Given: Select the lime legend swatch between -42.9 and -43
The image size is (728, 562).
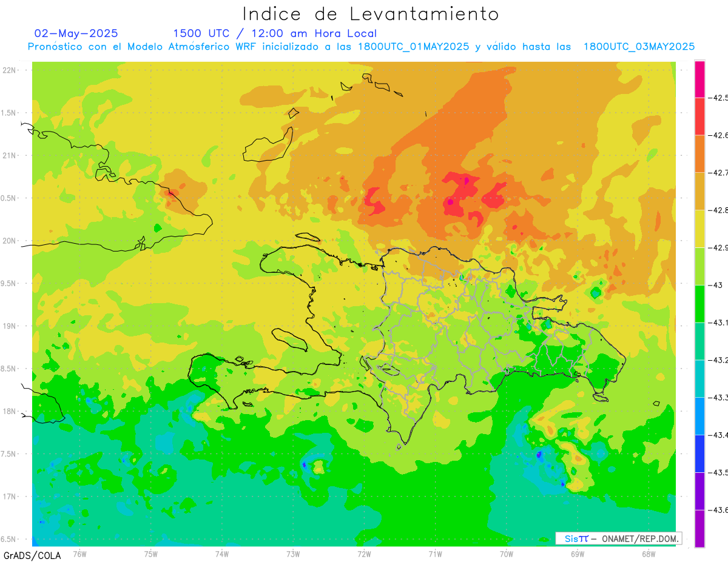Looking at the screenshot, I should coord(699,266).
